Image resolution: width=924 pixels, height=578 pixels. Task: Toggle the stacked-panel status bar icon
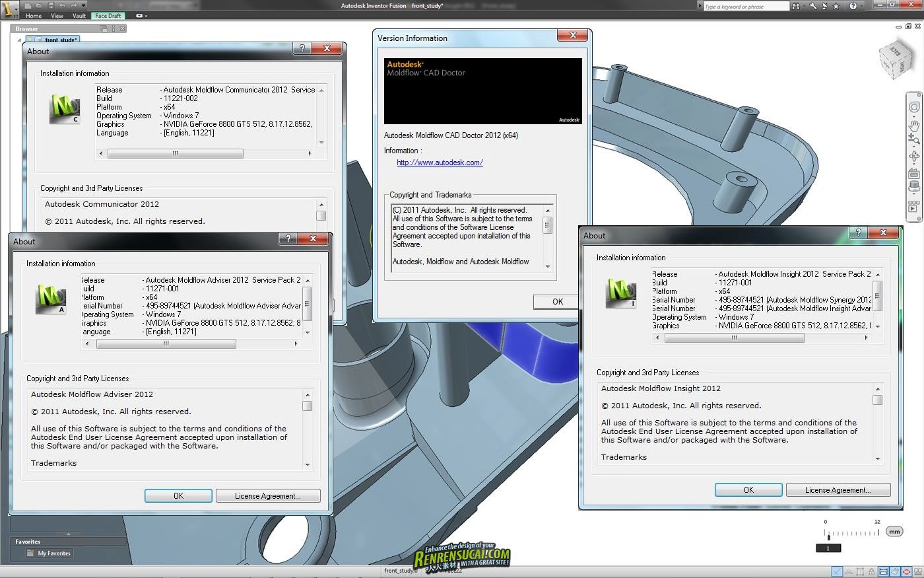tap(883, 571)
